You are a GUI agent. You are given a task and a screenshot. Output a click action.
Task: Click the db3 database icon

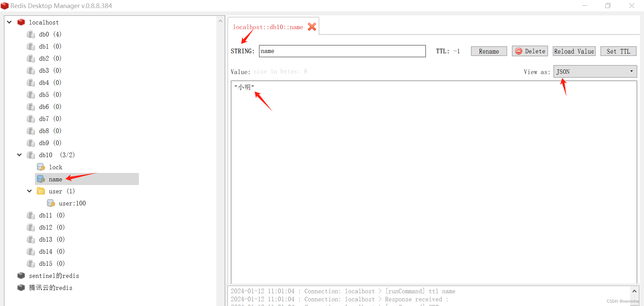[31, 70]
